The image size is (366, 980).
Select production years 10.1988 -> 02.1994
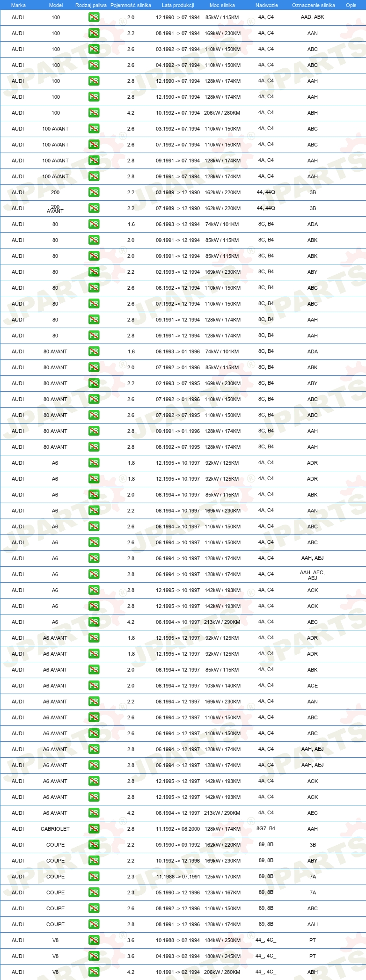click(x=178, y=940)
